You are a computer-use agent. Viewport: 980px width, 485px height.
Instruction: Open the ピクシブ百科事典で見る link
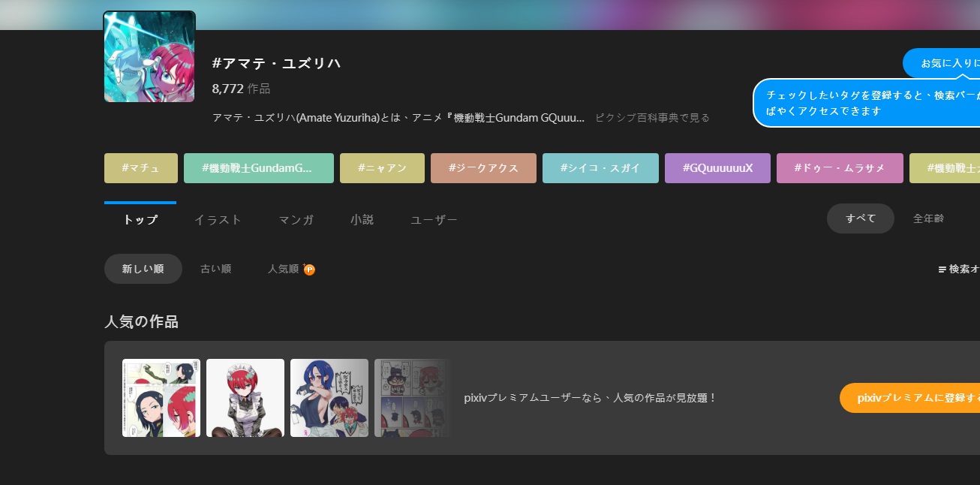tap(652, 118)
